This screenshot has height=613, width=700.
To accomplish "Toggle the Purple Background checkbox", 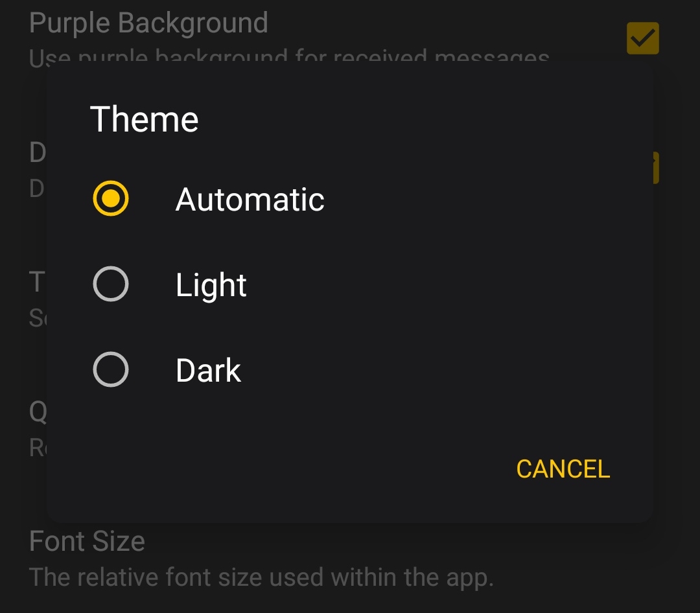I will tap(642, 39).
